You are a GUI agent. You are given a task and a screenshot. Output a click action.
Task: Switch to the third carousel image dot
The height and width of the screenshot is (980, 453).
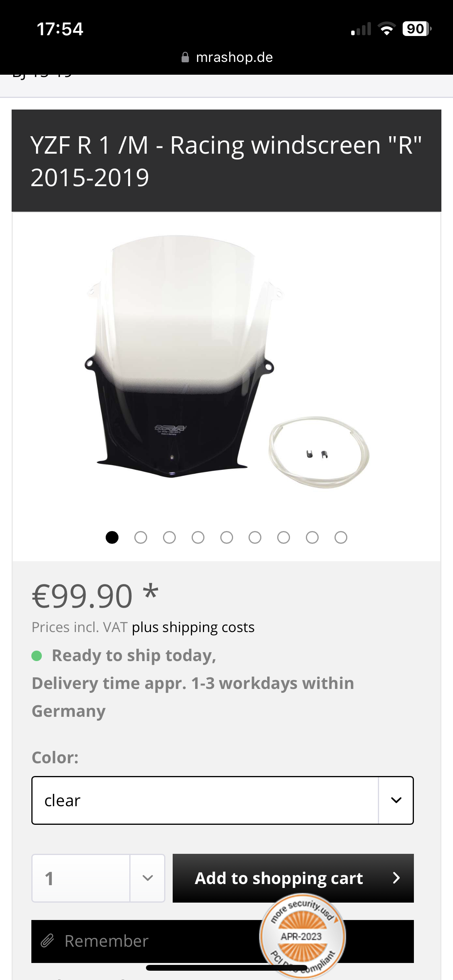pyautogui.click(x=169, y=537)
